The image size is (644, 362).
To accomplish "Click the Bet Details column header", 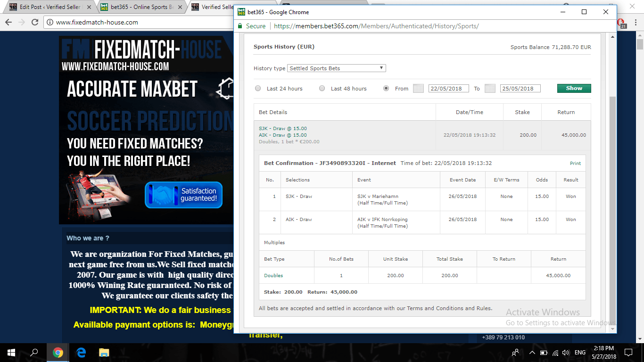I will tap(273, 112).
